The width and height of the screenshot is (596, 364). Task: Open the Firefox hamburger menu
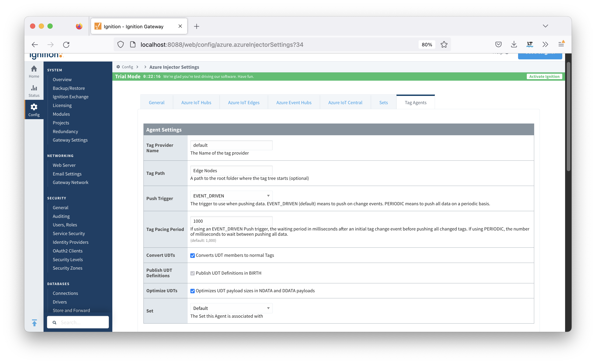[x=561, y=45]
